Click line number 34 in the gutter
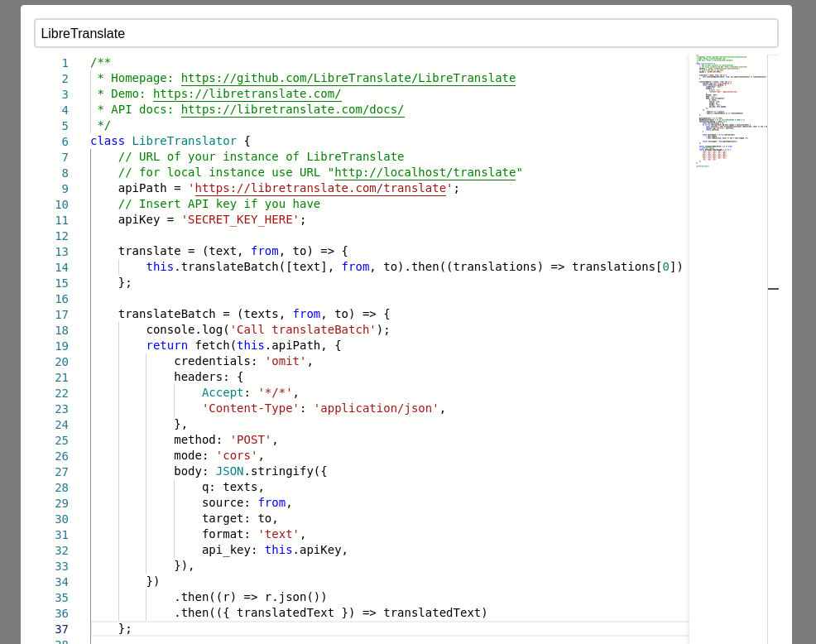The width and height of the screenshot is (816, 644). (62, 582)
